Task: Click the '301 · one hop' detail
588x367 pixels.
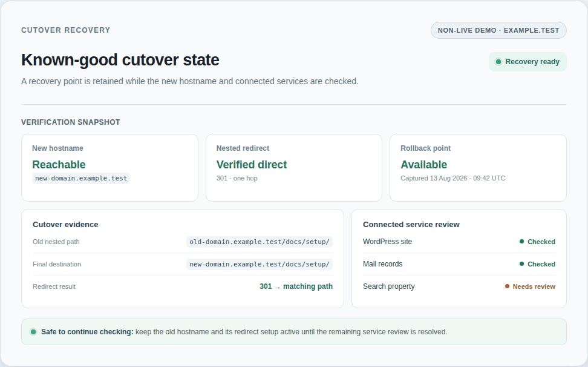Action: coord(237,178)
